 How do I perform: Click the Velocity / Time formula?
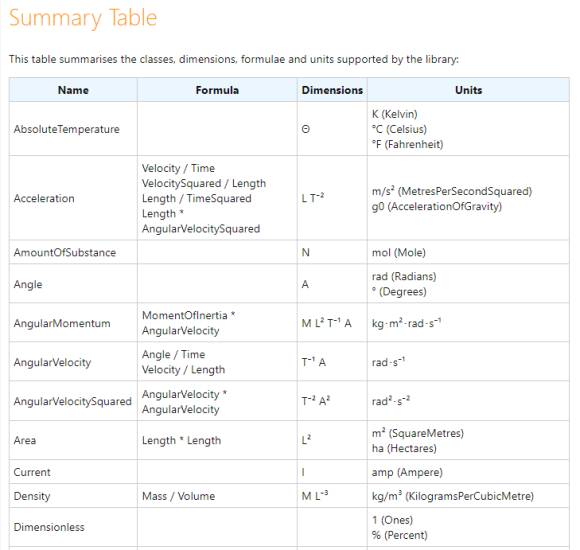click(178, 168)
